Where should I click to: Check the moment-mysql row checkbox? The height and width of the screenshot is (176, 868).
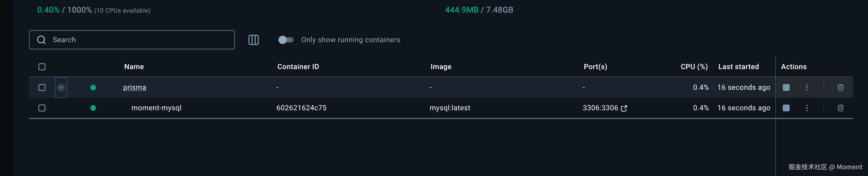click(42, 108)
